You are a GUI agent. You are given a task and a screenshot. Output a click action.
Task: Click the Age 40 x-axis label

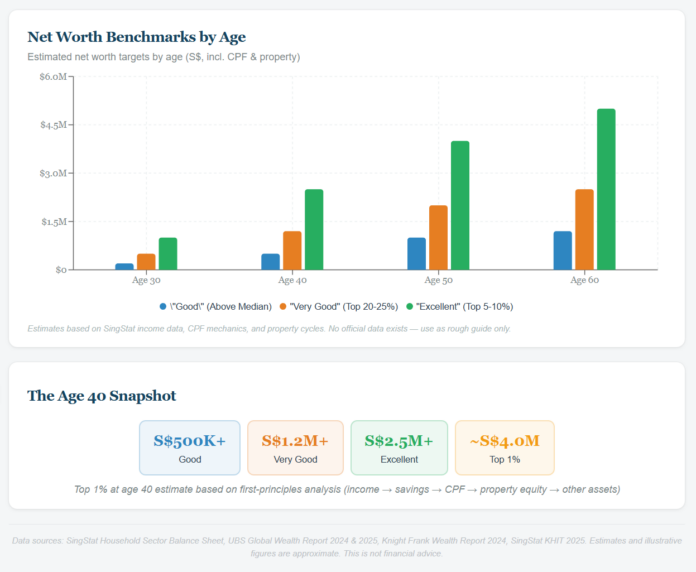tap(292, 281)
